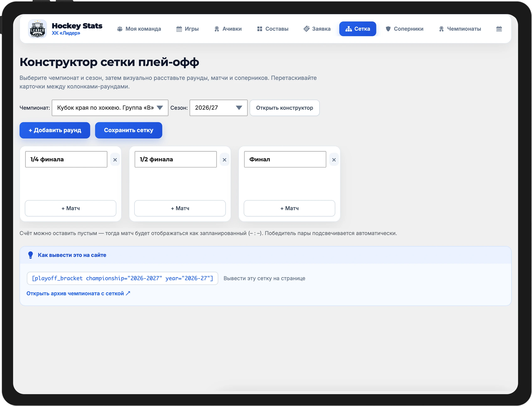Open the championship archive link

click(x=78, y=293)
